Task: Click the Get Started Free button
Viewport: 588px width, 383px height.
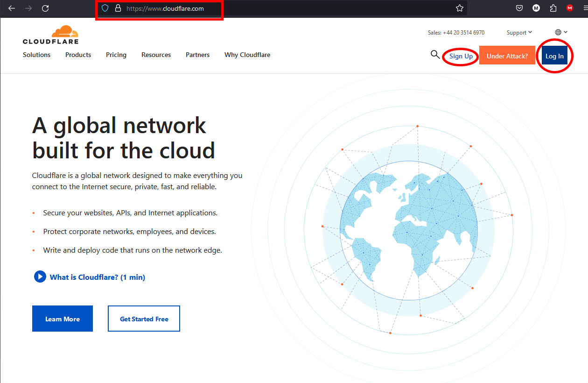Action: tap(144, 319)
